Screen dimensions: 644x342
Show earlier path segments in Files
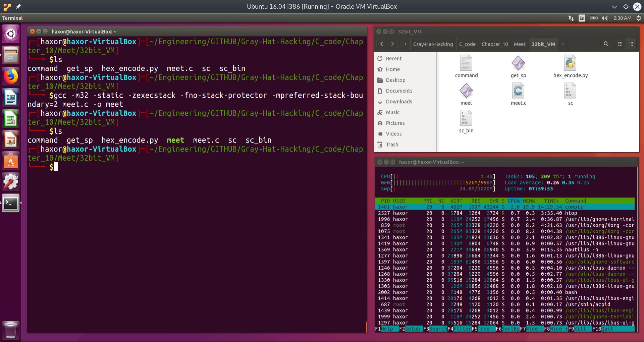tap(406, 44)
